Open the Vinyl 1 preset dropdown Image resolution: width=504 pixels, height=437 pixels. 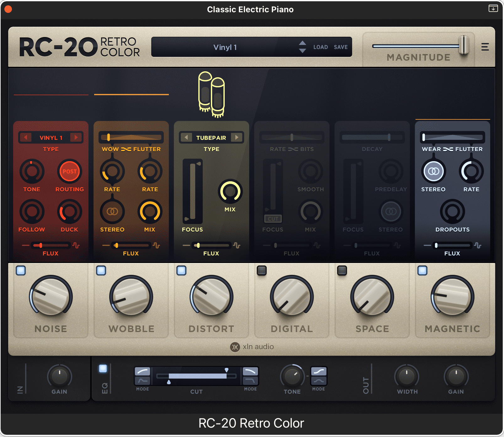[x=225, y=47]
